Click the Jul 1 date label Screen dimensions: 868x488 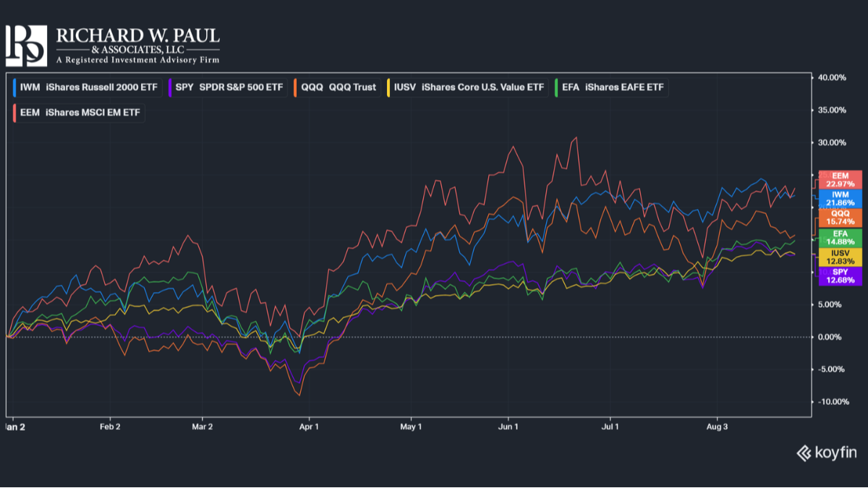coord(610,427)
